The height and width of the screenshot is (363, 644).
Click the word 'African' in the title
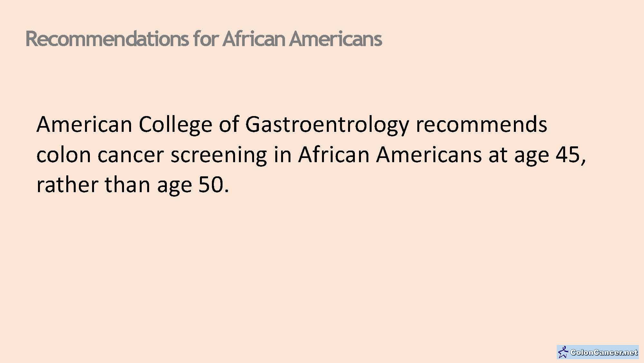[x=253, y=39]
